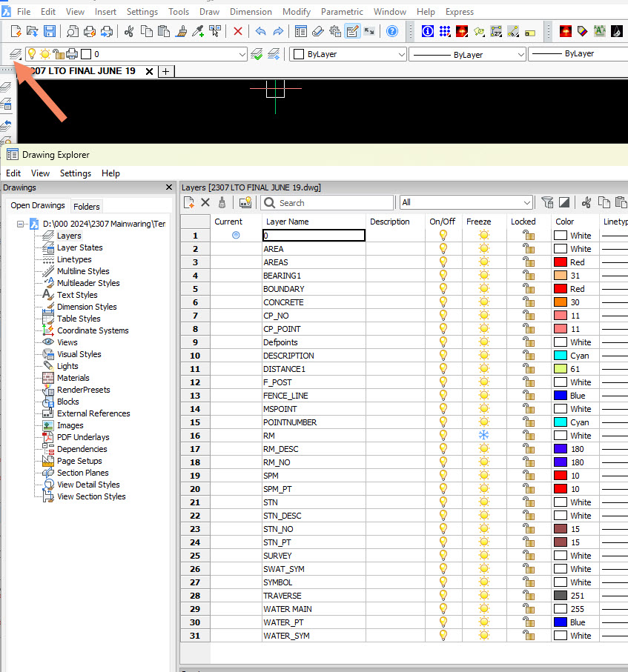
Task: Click the invert filter black-white icon
Action: click(x=564, y=202)
